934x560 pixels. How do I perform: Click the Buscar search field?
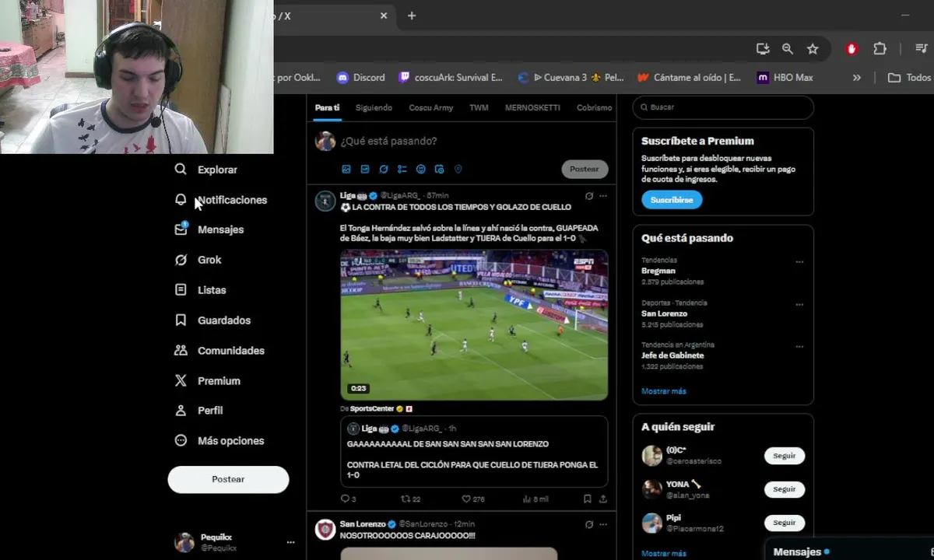click(x=723, y=107)
